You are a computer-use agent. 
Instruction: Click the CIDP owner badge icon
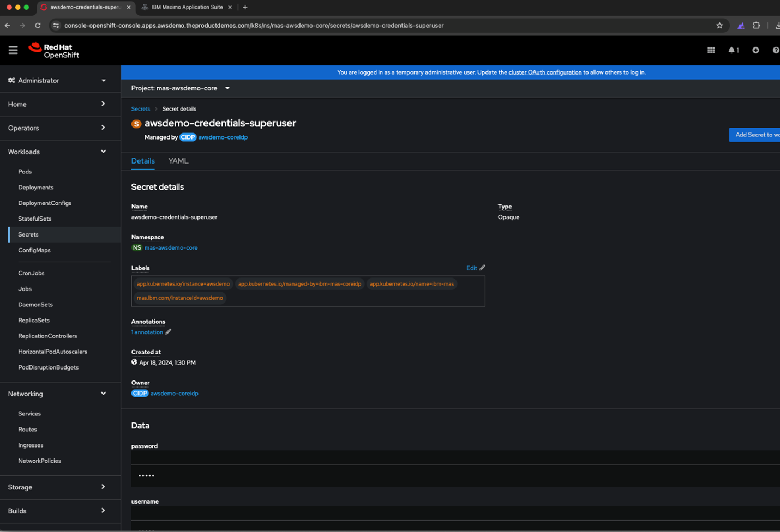140,393
